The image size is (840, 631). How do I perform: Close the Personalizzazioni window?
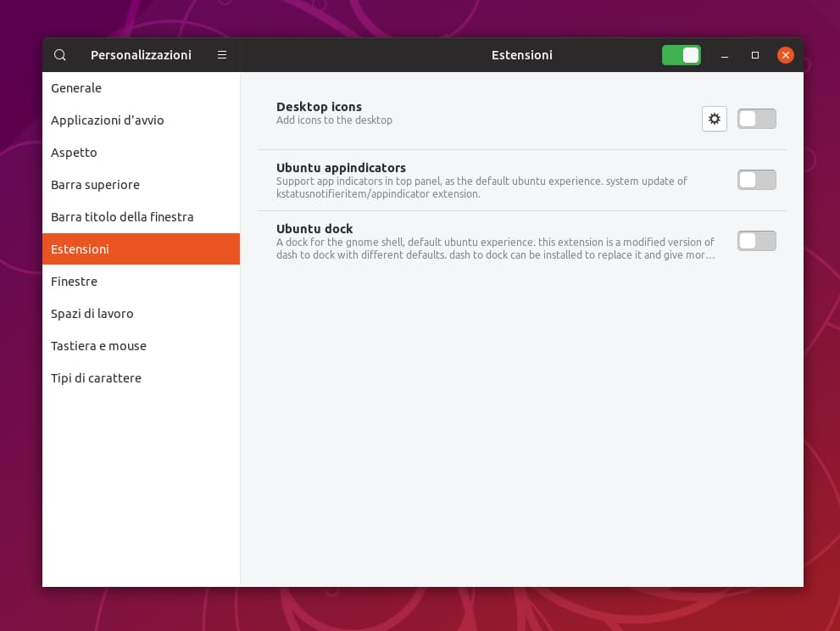click(x=786, y=55)
